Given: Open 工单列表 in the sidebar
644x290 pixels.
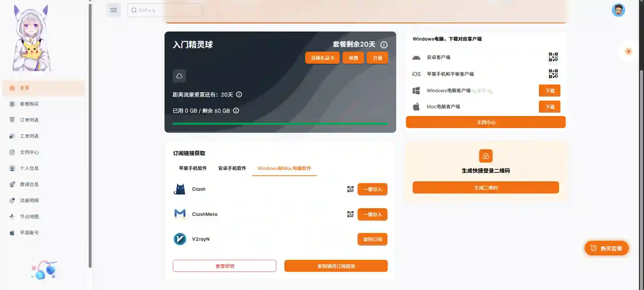Looking at the screenshot, I should click(x=43, y=136).
